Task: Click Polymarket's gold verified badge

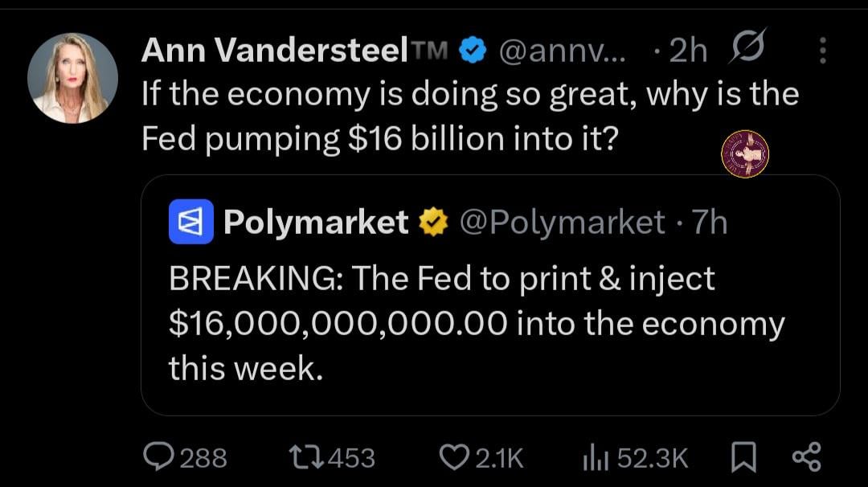Action: click(434, 222)
